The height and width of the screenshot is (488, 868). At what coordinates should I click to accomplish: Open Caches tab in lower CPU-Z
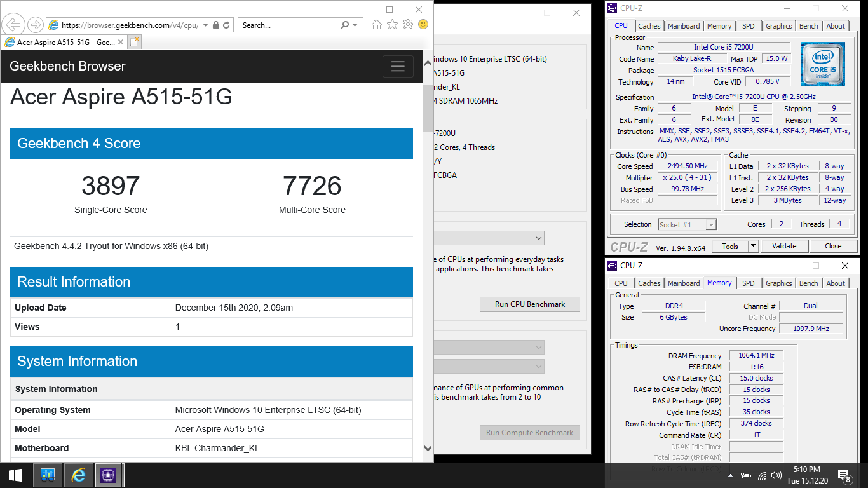coord(649,283)
